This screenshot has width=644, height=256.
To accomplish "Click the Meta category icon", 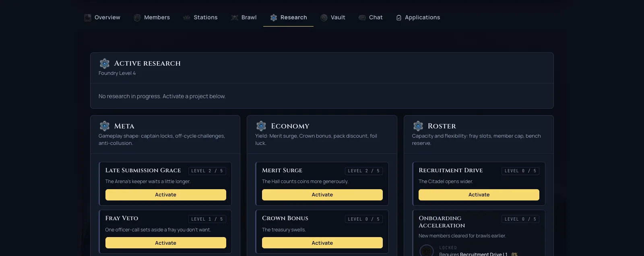I will 105,126.
